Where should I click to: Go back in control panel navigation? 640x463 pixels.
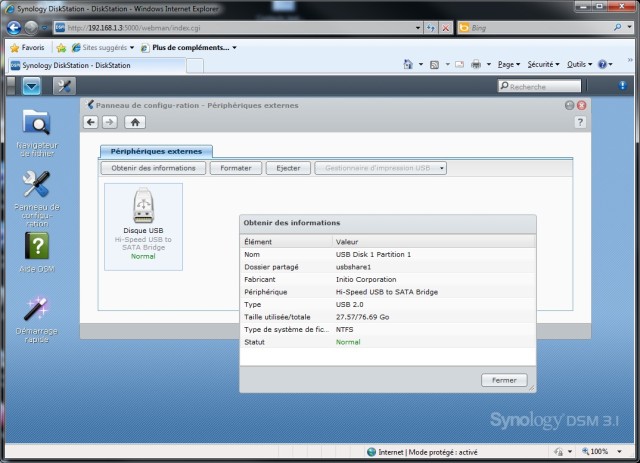pos(91,122)
